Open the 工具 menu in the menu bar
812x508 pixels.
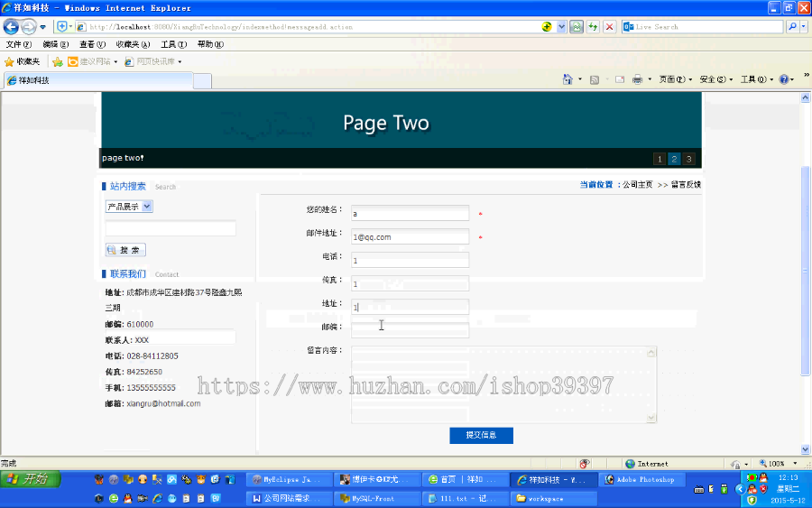point(173,44)
